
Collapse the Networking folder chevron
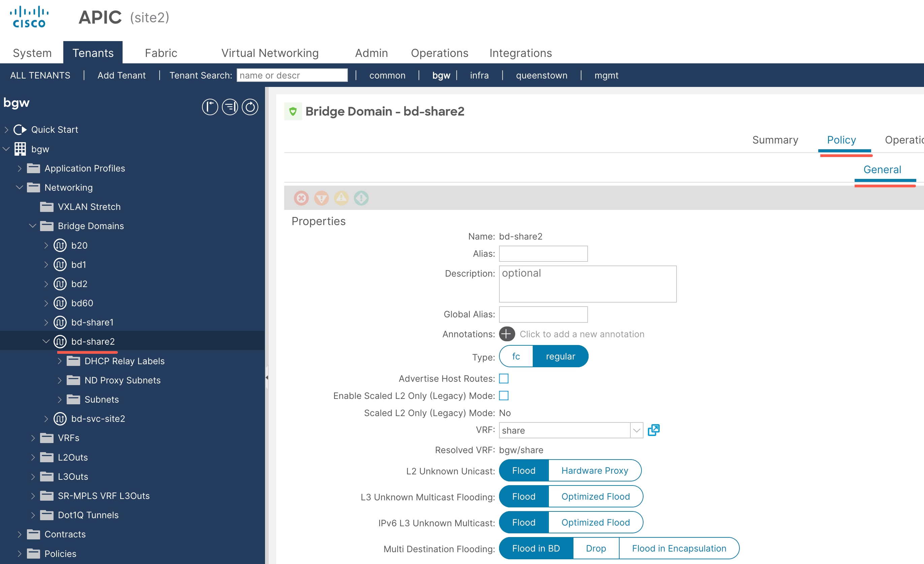click(x=20, y=187)
